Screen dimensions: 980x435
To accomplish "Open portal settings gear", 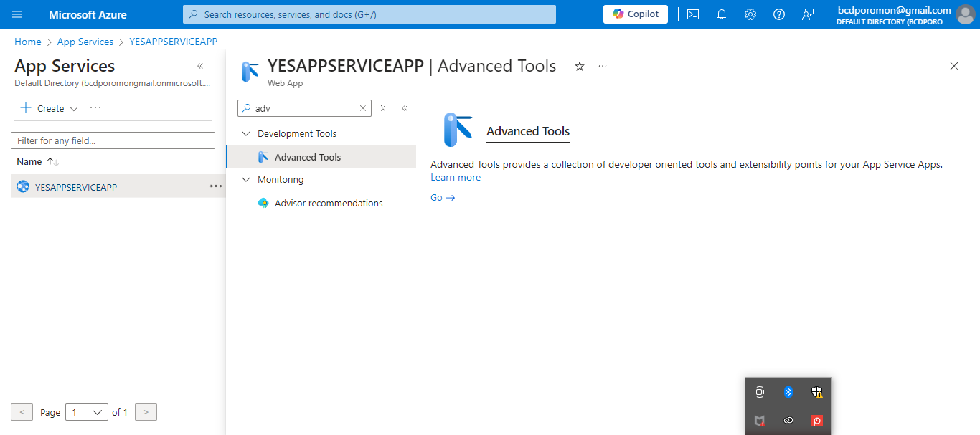I will (x=750, y=14).
